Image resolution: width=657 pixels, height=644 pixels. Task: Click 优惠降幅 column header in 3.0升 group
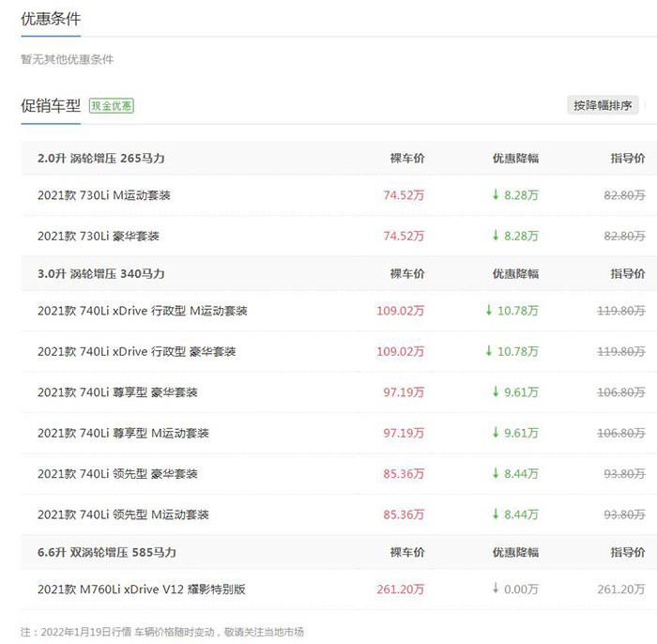[x=515, y=274]
